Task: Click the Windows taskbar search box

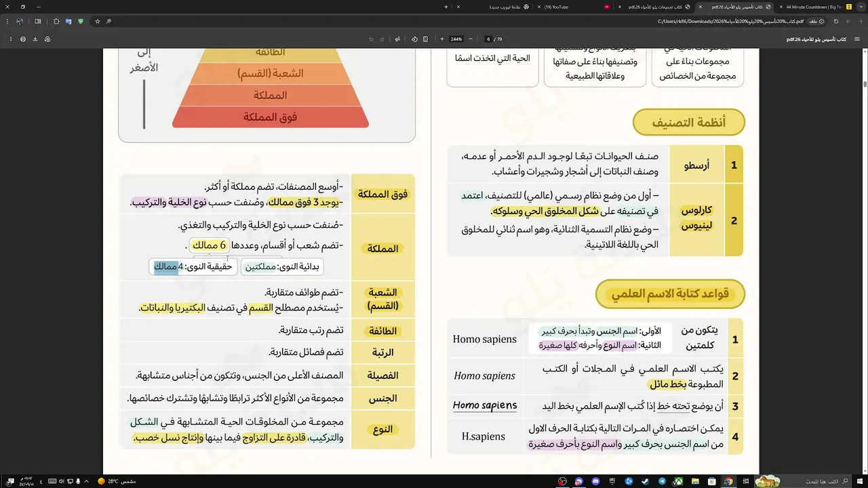Action: 804,481
